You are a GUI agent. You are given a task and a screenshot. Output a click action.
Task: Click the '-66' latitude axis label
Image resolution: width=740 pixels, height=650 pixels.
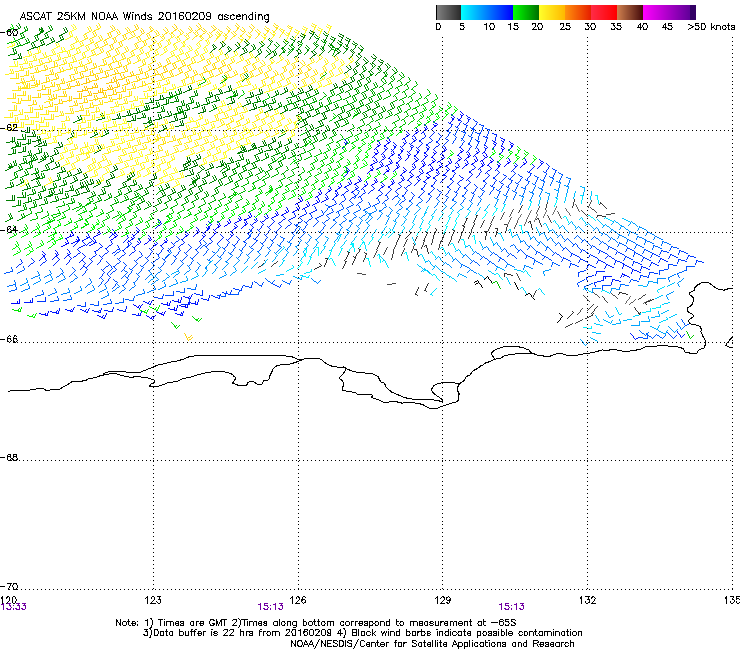(9, 340)
